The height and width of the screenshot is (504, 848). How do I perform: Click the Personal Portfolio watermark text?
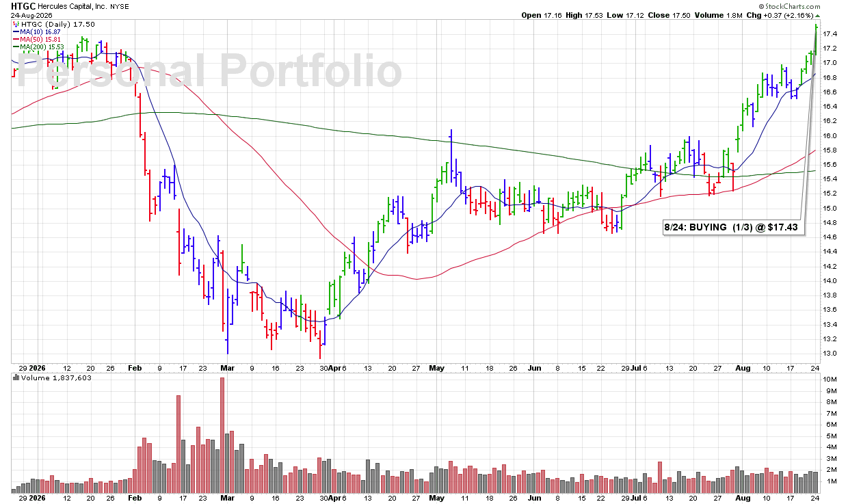[x=209, y=71]
